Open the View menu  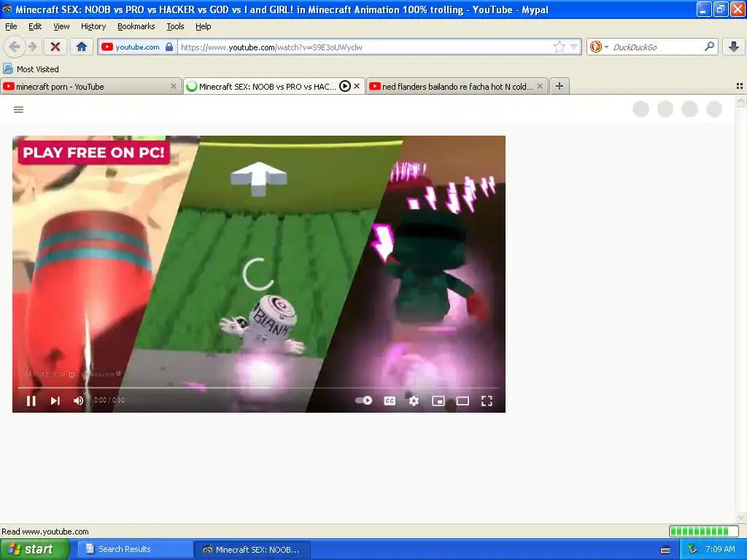click(x=61, y=26)
